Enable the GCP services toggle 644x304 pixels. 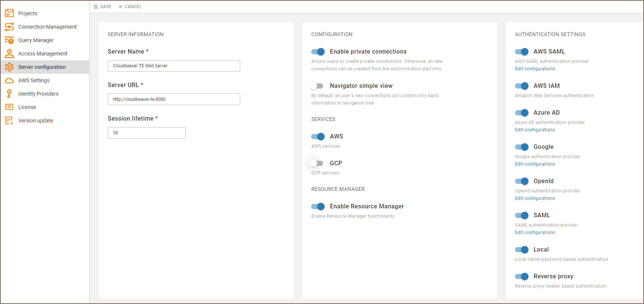[317, 163]
